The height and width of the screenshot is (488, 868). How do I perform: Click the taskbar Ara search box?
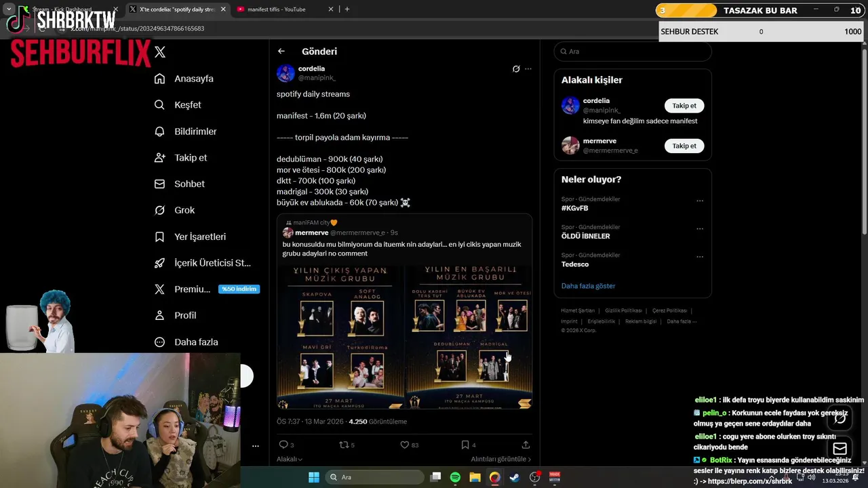coord(375,477)
